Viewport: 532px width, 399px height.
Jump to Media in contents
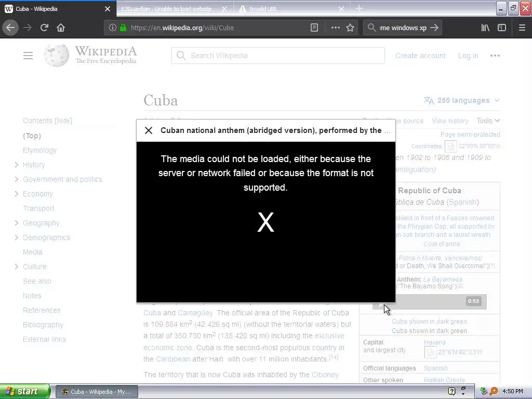click(33, 252)
